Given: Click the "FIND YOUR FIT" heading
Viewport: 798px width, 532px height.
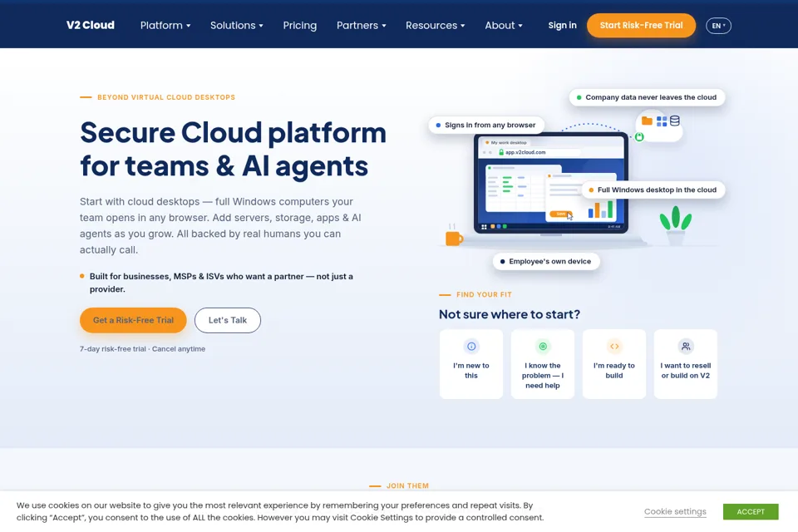Looking at the screenshot, I should pyautogui.click(x=484, y=294).
